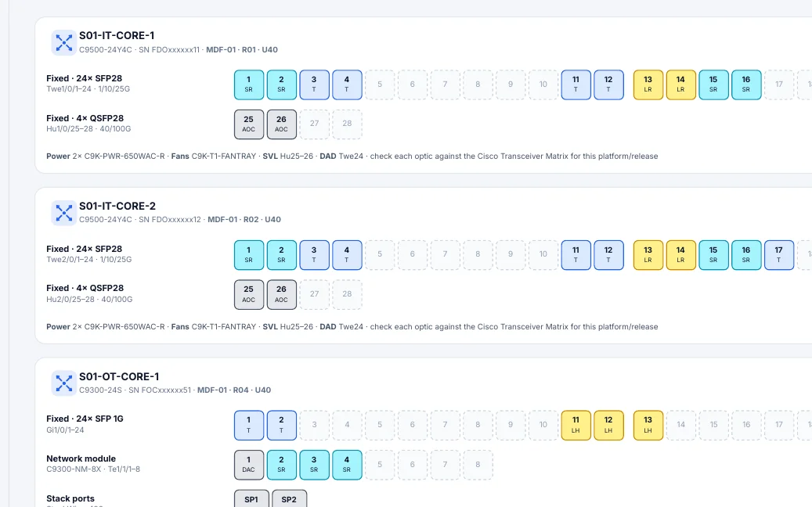Choose port 17 T on S01-IT-CORE-2
812x507 pixels.
point(779,255)
